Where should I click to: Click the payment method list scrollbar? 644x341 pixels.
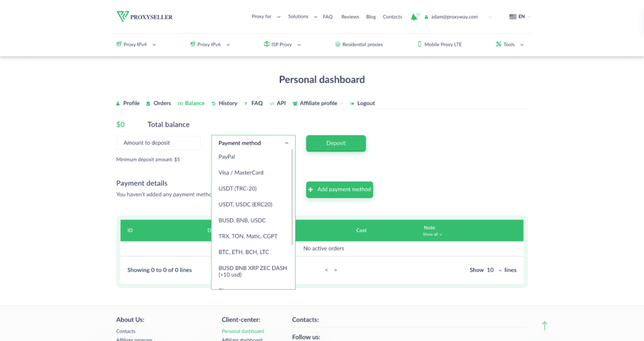[x=292, y=197]
